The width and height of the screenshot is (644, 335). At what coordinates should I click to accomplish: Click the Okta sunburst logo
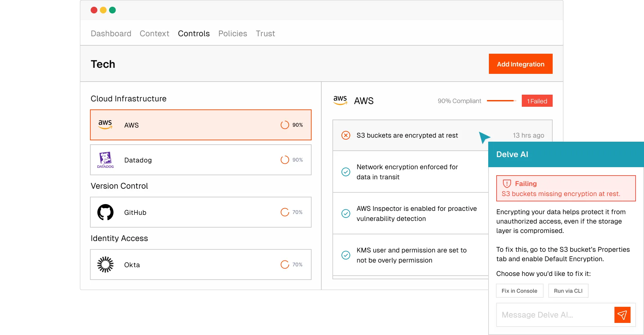point(105,265)
